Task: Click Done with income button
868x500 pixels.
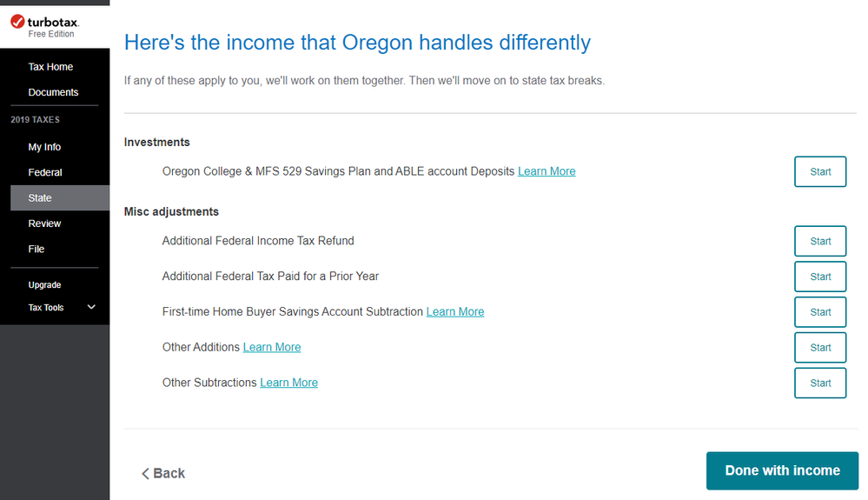Action: click(x=782, y=470)
